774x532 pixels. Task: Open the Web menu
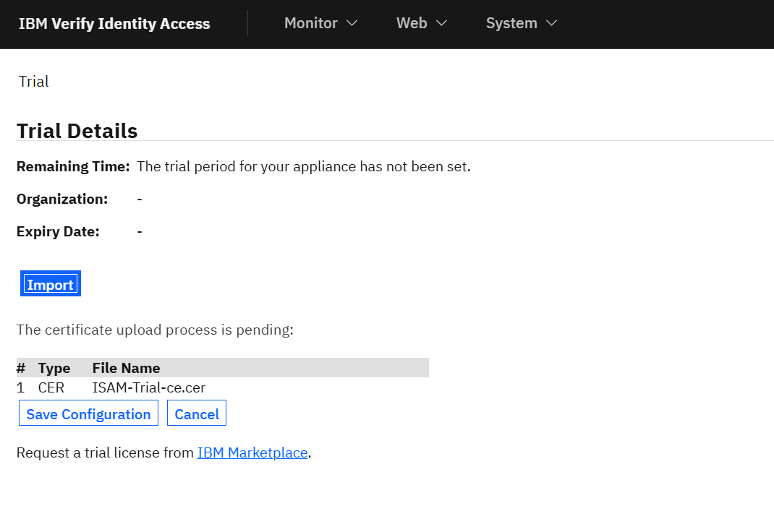click(421, 23)
